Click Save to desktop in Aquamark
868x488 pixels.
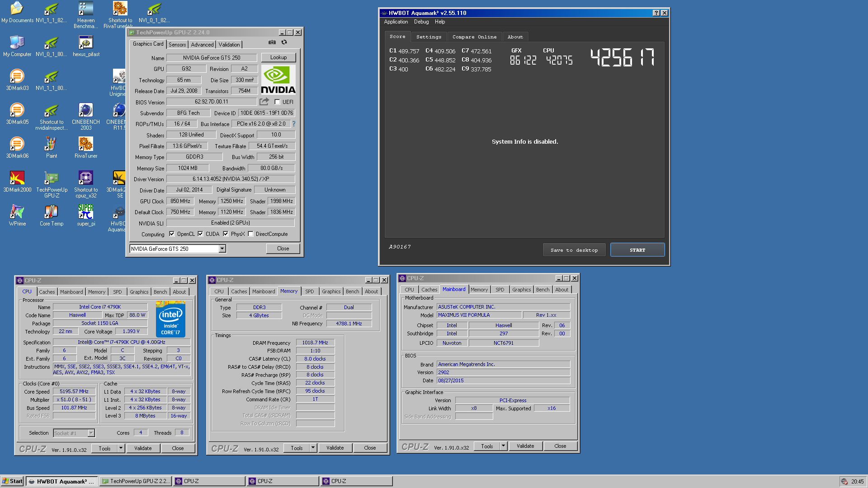574,250
